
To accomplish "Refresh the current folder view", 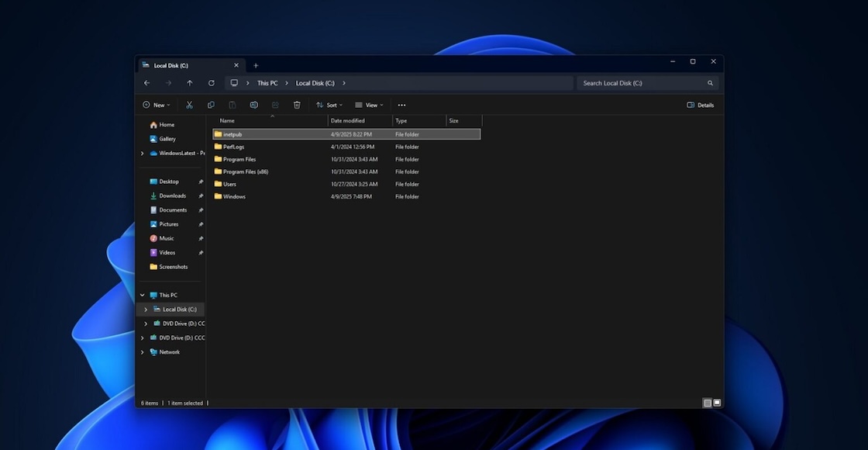I will coord(211,83).
